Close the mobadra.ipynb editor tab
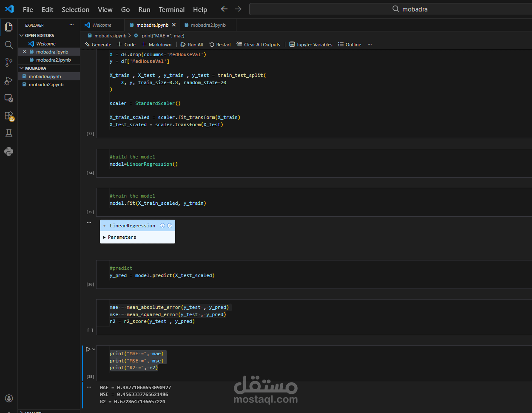Screen dimensions: 532x413 click(x=174, y=25)
